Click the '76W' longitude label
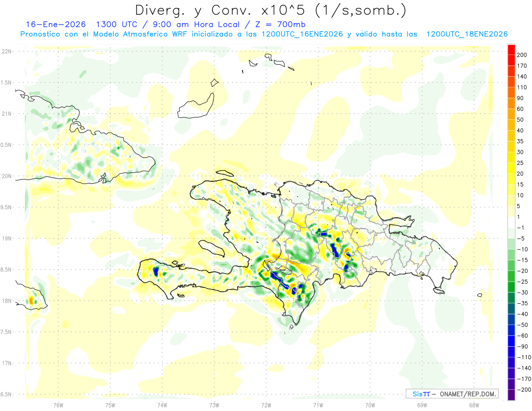Image resolution: width=532 pixels, height=411 pixels. tap(58, 405)
